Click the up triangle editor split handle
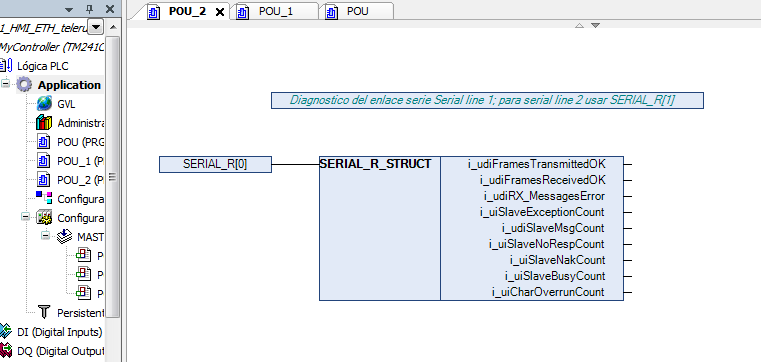The image size is (761, 362). point(579,25)
